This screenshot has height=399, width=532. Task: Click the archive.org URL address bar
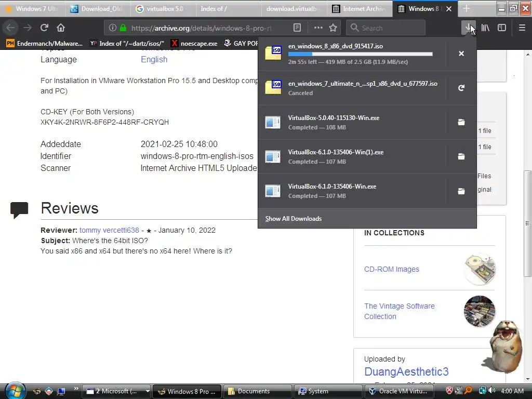pos(201,28)
